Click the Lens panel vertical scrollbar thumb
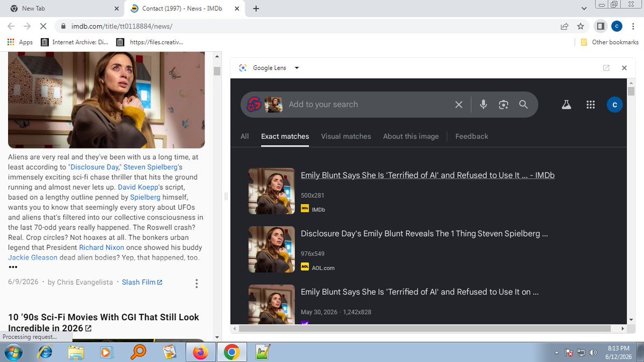This screenshot has height=362, width=644. pyautogui.click(x=631, y=91)
